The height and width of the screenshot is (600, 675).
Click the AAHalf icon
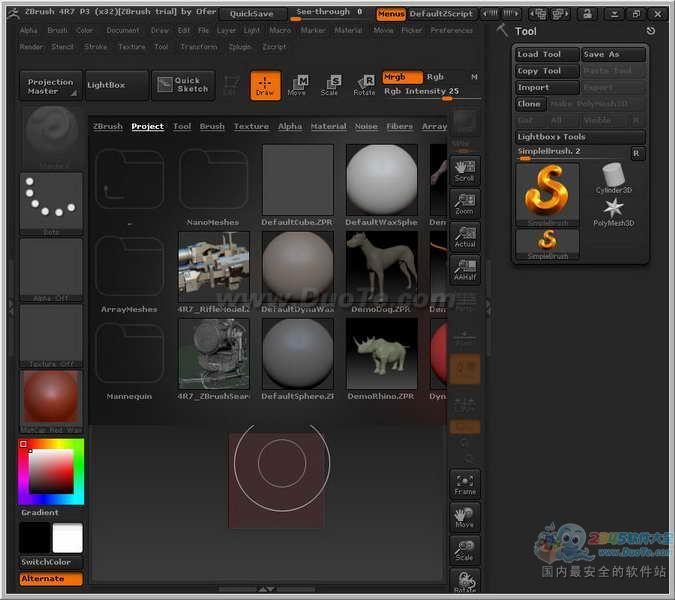pos(464,270)
